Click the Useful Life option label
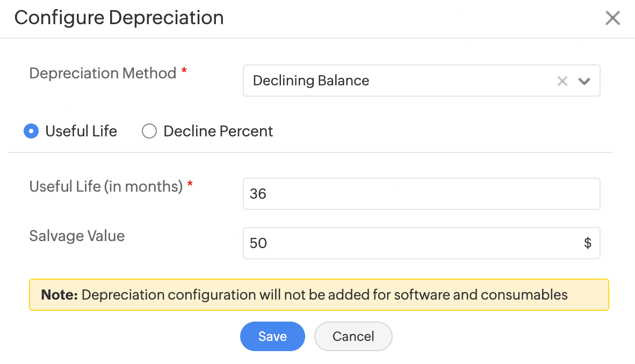 81,132
